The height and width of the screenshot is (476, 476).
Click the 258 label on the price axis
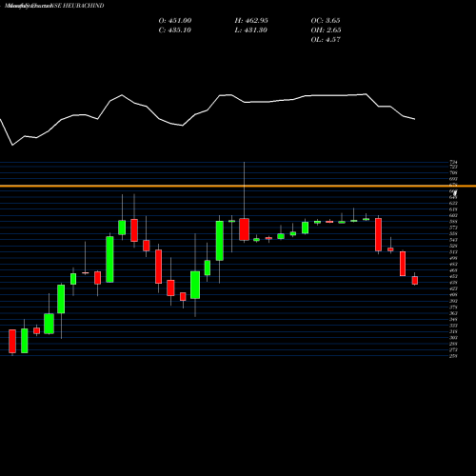453,356
